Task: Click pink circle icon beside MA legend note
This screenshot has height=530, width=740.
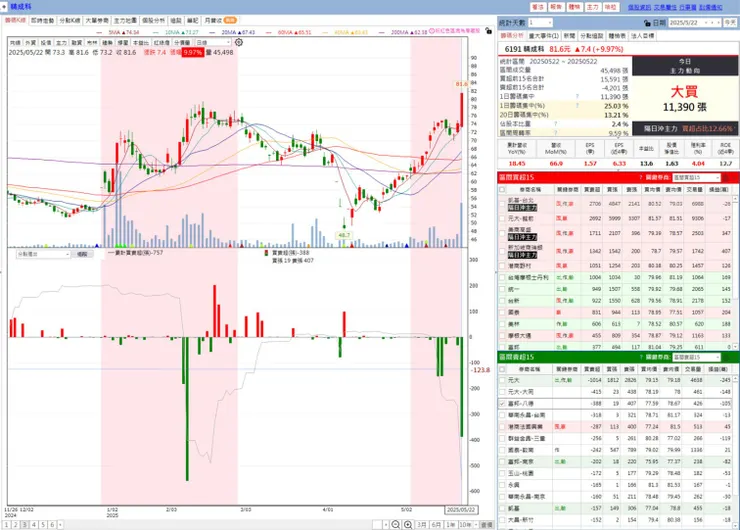Action: pyautogui.click(x=431, y=31)
